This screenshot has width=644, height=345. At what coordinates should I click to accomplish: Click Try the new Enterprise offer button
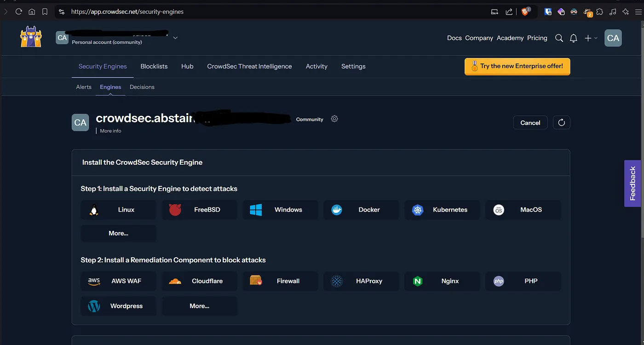(517, 66)
